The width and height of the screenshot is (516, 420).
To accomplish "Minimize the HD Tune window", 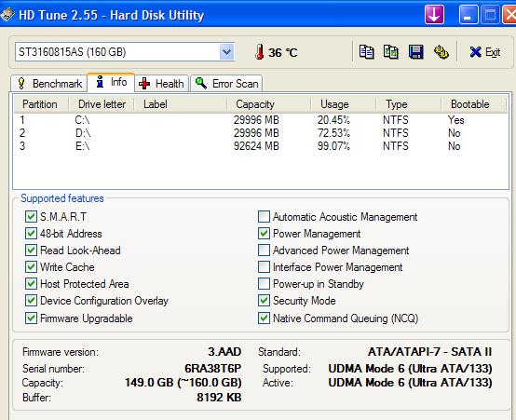I will 468,15.
